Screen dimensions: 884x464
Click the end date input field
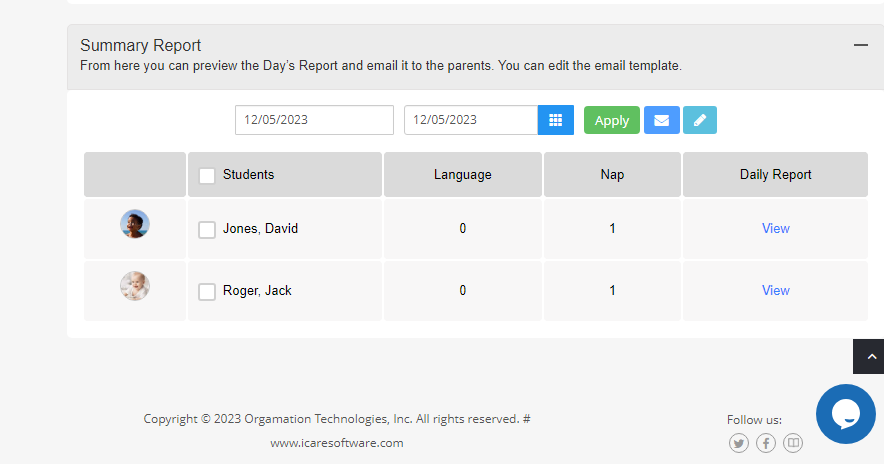click(x=471, y=120)
